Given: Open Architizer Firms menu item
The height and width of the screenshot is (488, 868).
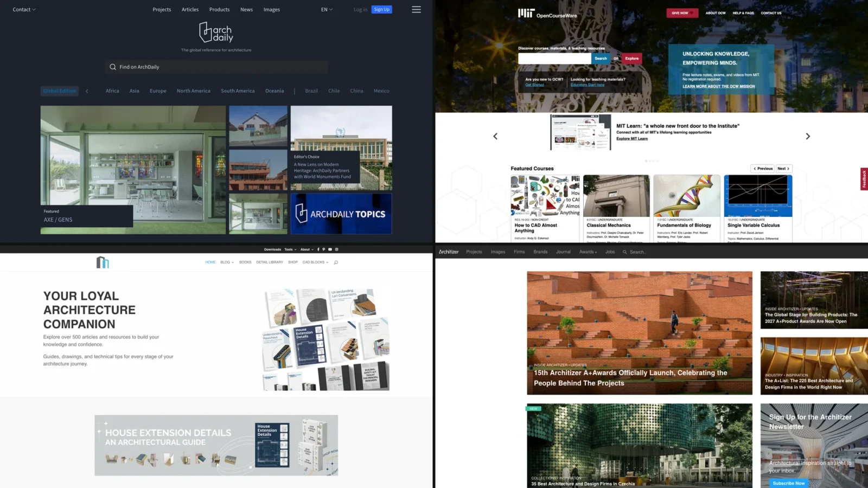Looking at the screenshot, I should point(519,252).
